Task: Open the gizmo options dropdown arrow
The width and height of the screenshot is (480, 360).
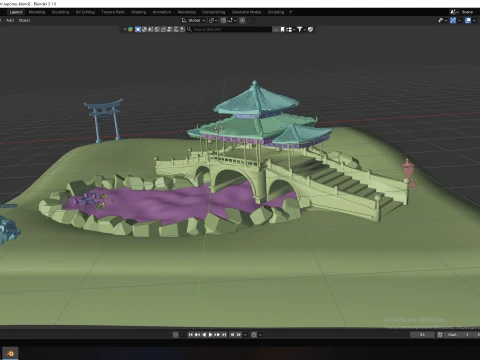Action: pyautogui.click(x=459, y=21)
